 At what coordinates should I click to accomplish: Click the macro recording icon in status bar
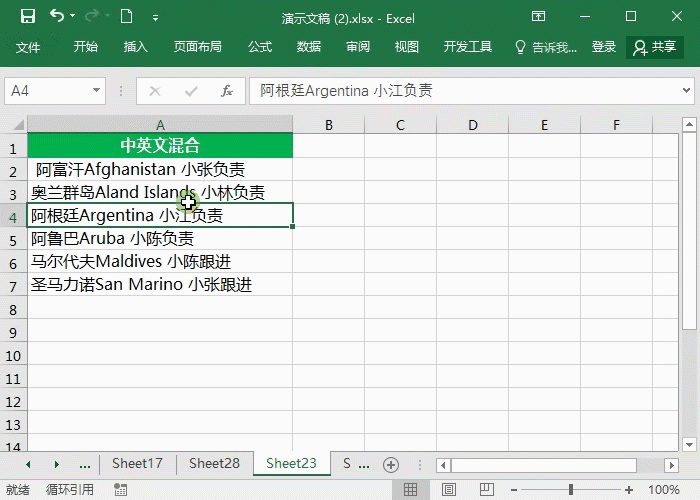click(121, 490)
